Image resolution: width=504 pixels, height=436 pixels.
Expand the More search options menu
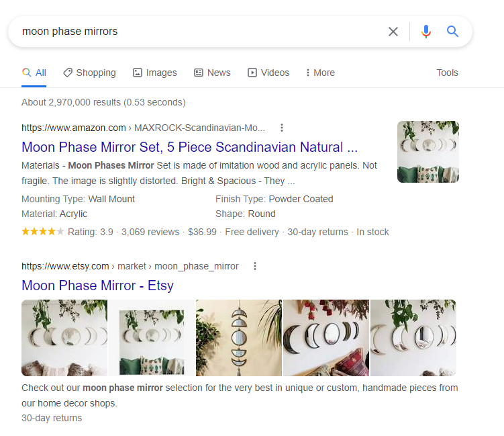(319, 73)
